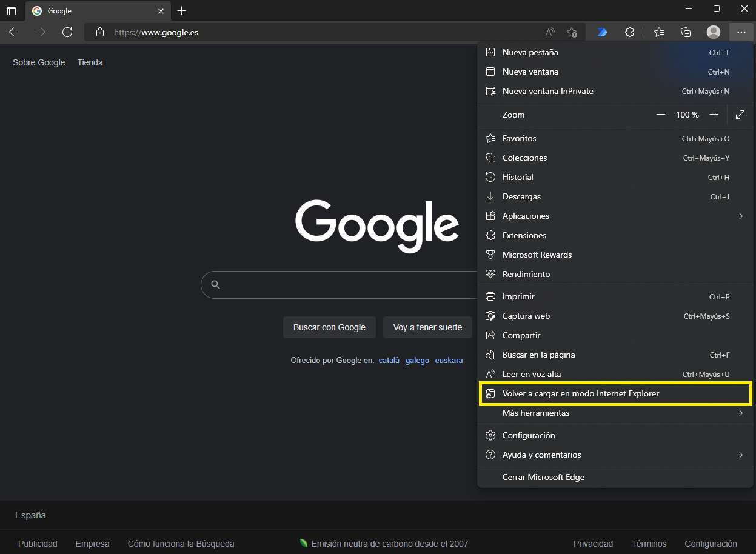
Task: Open Rendimiento menu entry
Action: pyautogui.click(x=615, y=274)
